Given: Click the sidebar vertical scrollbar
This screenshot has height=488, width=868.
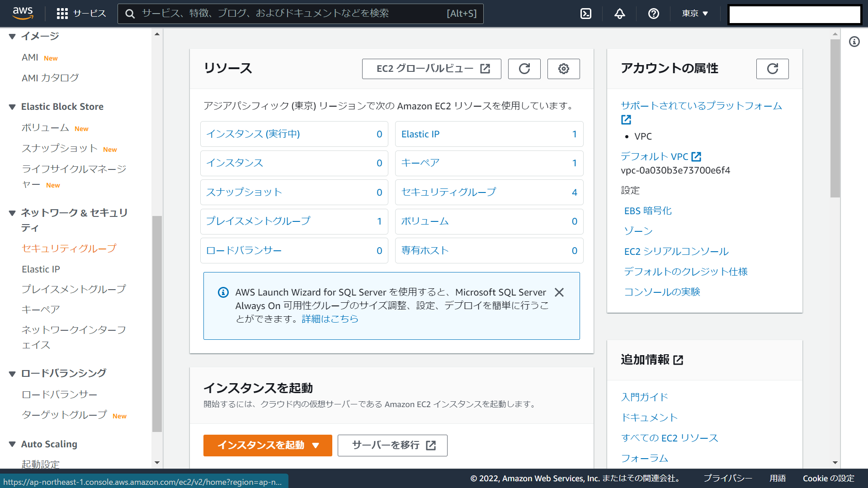Looking at the screenshot, I should point(157,323).
